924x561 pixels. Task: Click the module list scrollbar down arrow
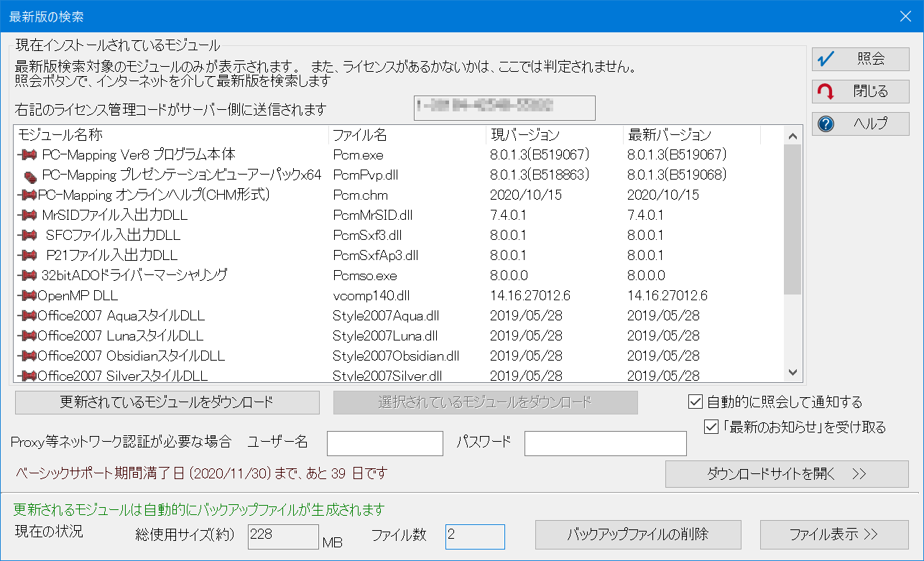(793, 373)
